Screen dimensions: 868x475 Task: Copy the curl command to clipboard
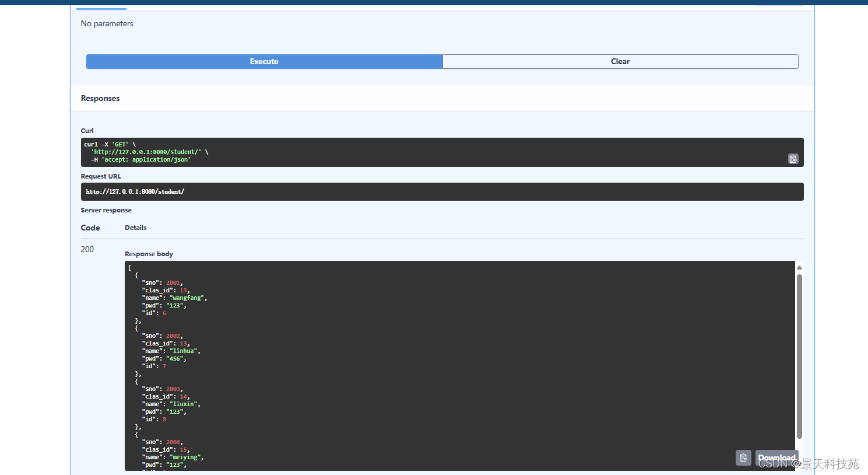tap(793, 159)
